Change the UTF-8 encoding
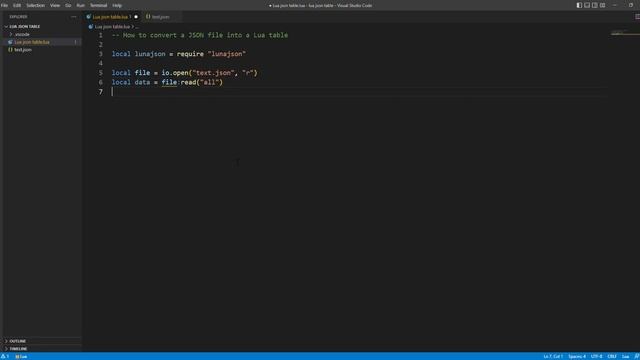Screen dimensions: 640x360 coord(596,356)
